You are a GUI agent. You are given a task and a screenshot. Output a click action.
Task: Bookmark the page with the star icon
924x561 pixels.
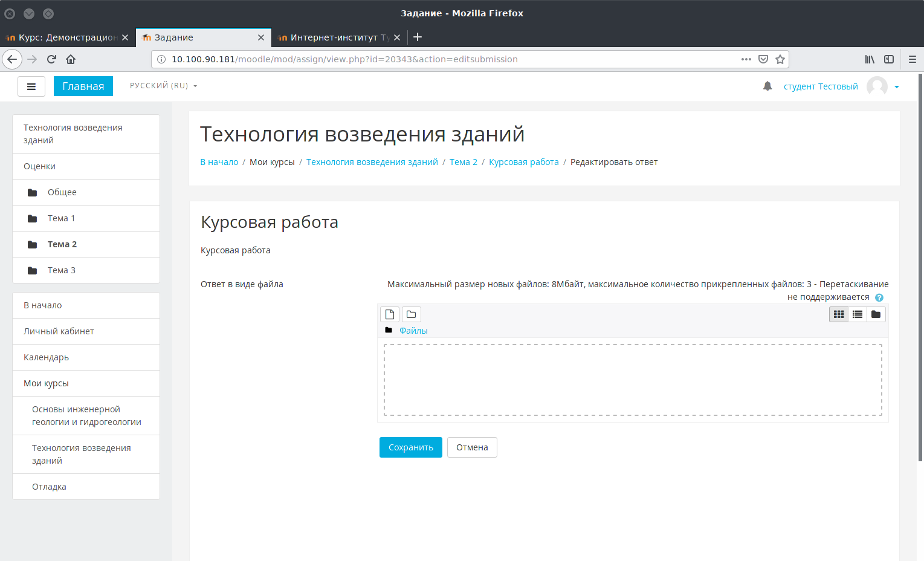(x=780, y=59)
